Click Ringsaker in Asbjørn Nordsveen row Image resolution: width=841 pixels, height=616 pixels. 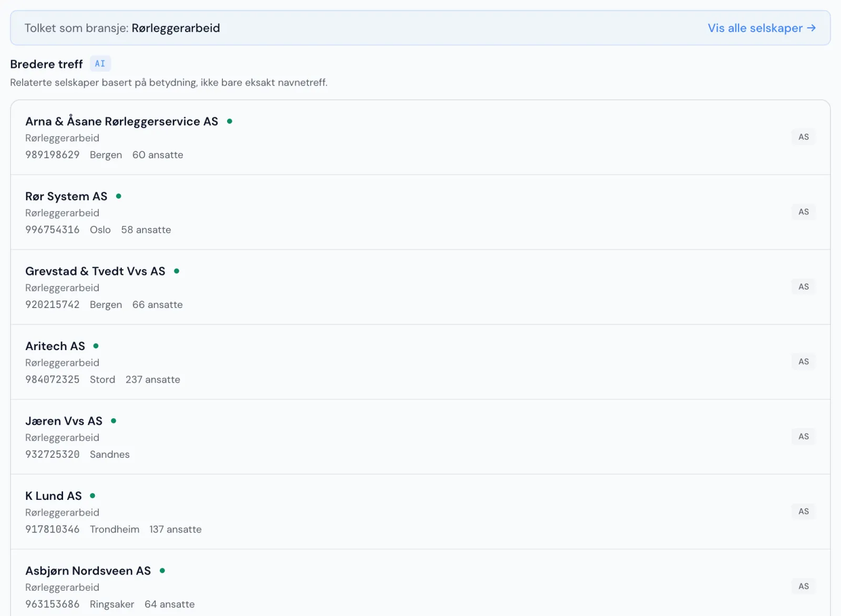(112, 604)
